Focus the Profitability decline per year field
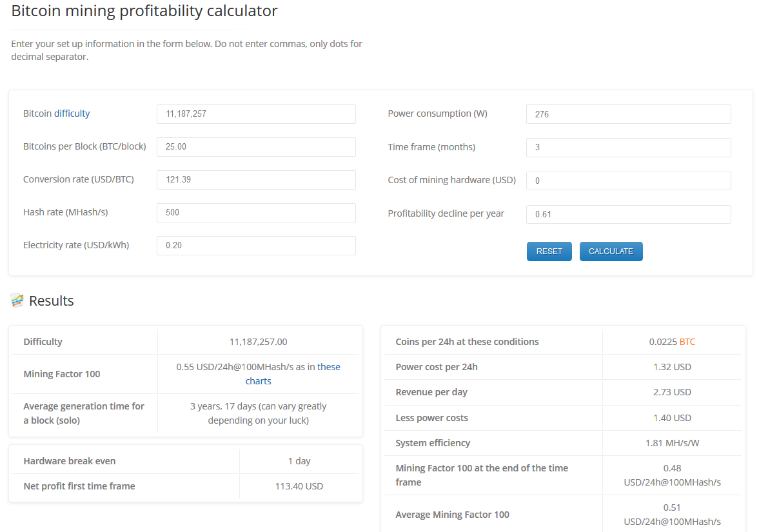Image resolution: width=759 pixels, height=532 pixels. (628, 215)
